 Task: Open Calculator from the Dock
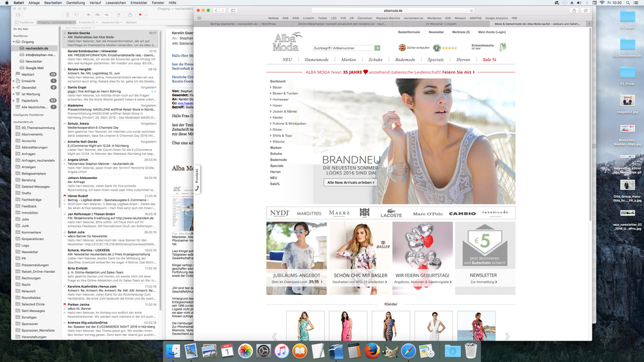(354, 352)
